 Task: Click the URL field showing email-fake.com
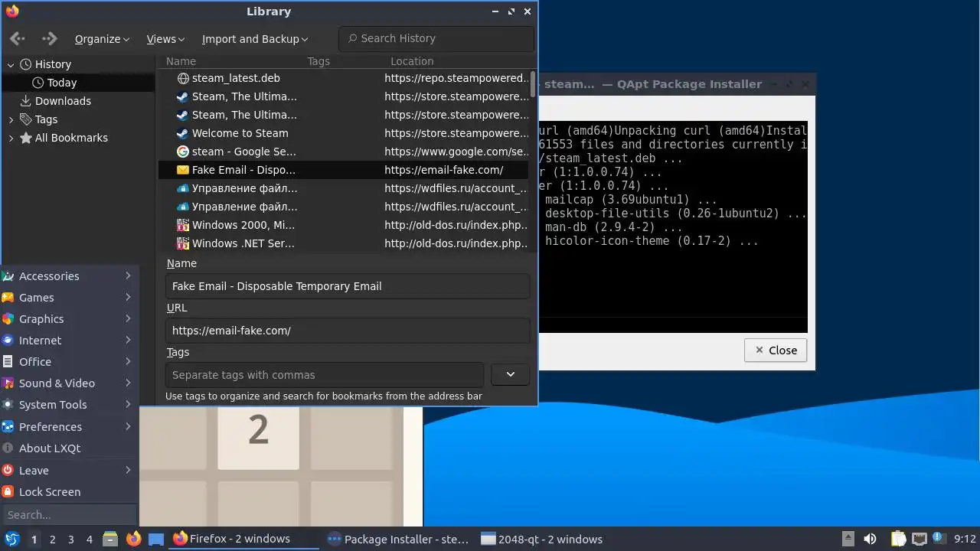pos(348,331)
